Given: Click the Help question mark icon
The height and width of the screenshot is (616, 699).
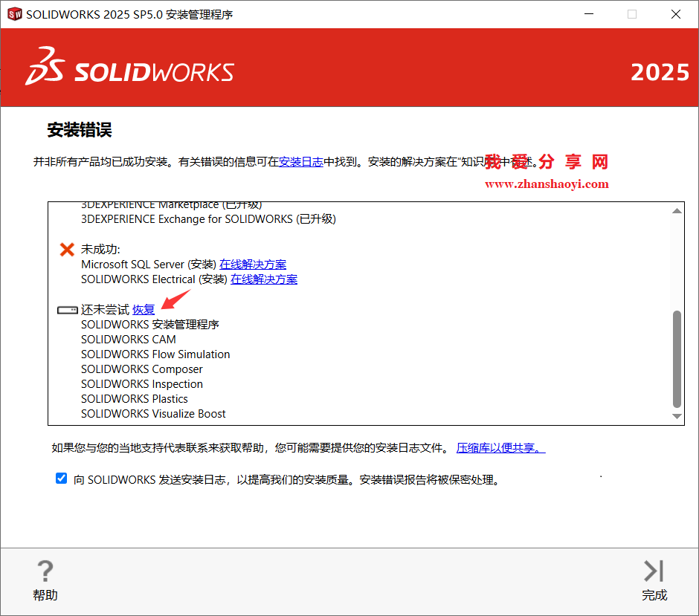Looking at the screenshot, I should 45,571.
